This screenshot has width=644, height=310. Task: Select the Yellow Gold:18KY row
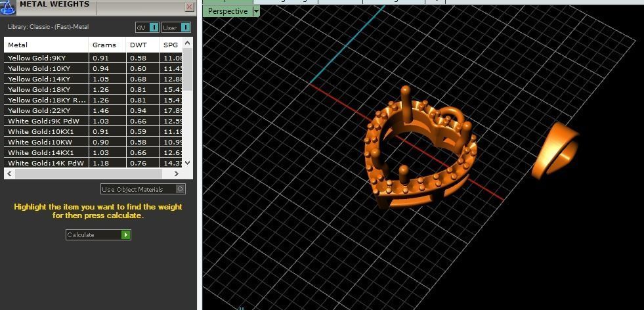pyautogui.click(x=93, y=89)
